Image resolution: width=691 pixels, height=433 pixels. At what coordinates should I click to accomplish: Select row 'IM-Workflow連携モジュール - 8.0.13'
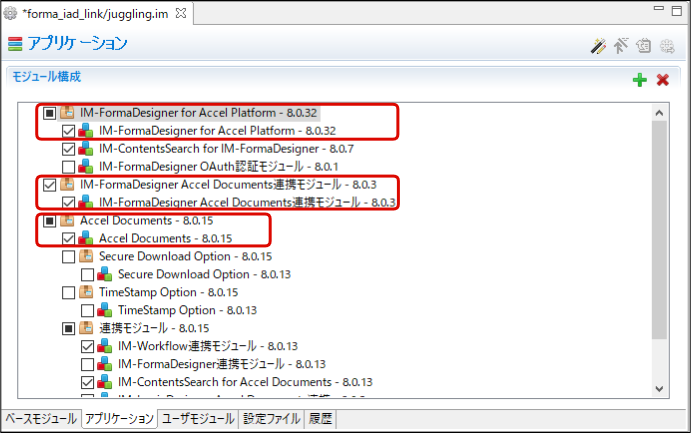(208, 346)
